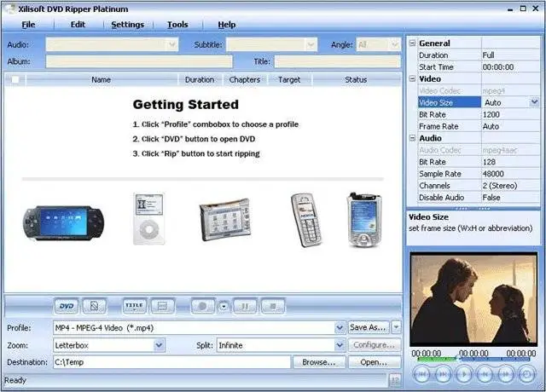This screenshot has height=392, width=546.
Task: Click the dropdown arrow next to Save As
Action: point(396,327)
